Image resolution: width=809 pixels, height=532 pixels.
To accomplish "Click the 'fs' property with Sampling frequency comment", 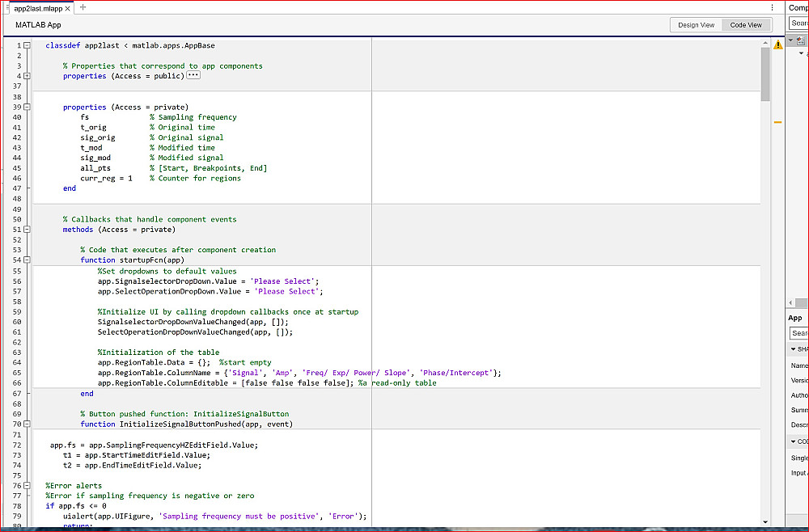I will [159, 117].
